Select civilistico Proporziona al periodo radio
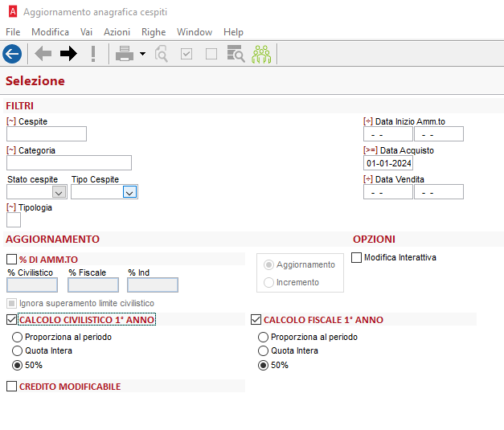This screenshot has width=504, height=430. [17, 337]
